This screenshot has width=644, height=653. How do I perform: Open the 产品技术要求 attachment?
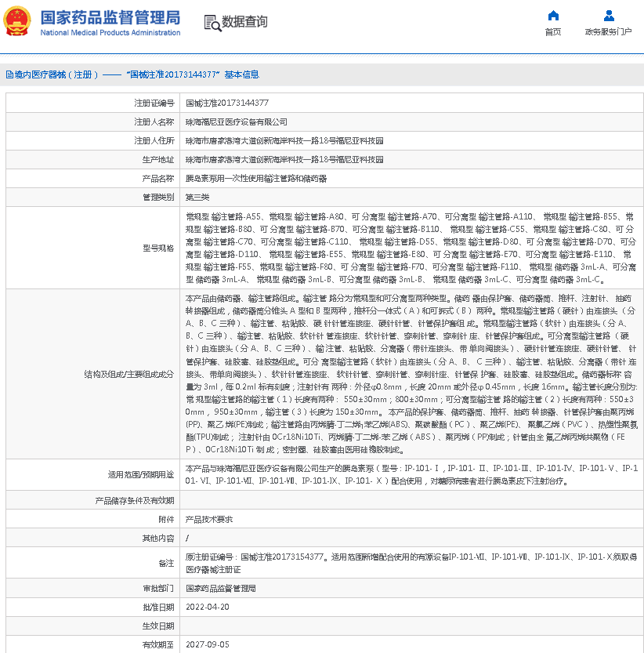coord(209,519)
